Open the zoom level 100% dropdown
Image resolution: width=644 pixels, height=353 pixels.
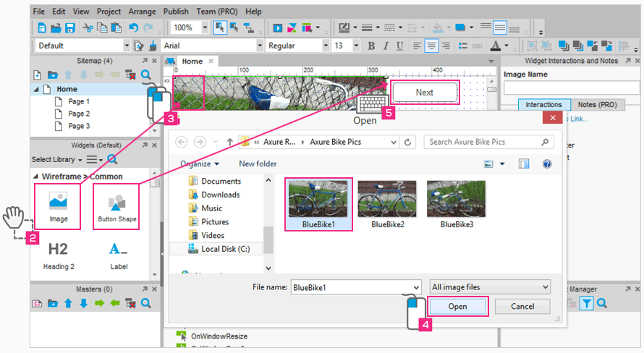[x=205, y=28]
